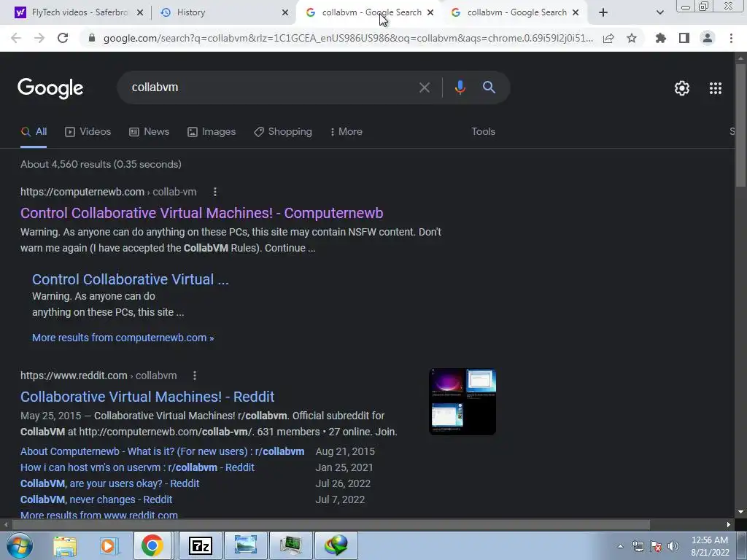
Task: Open the Windows Start menu
Action: pos(19,545)
